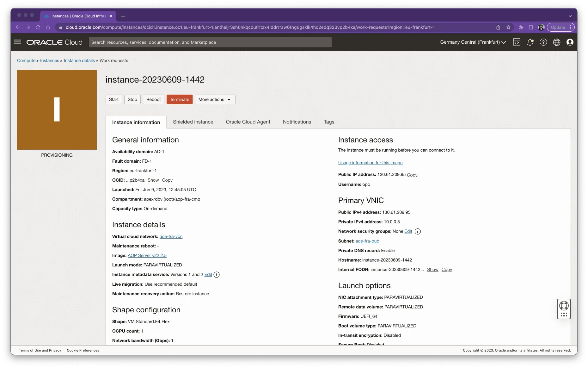Bookmark this page with star icon
The height and width of the screenshot is (368, 588).
(508, 27)
